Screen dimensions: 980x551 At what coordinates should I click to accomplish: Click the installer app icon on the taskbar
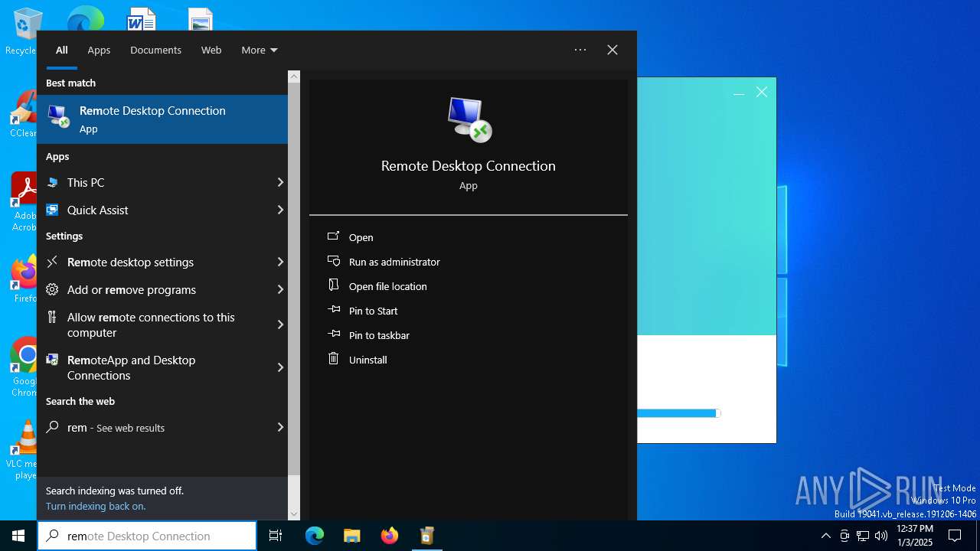pos(427,536)
